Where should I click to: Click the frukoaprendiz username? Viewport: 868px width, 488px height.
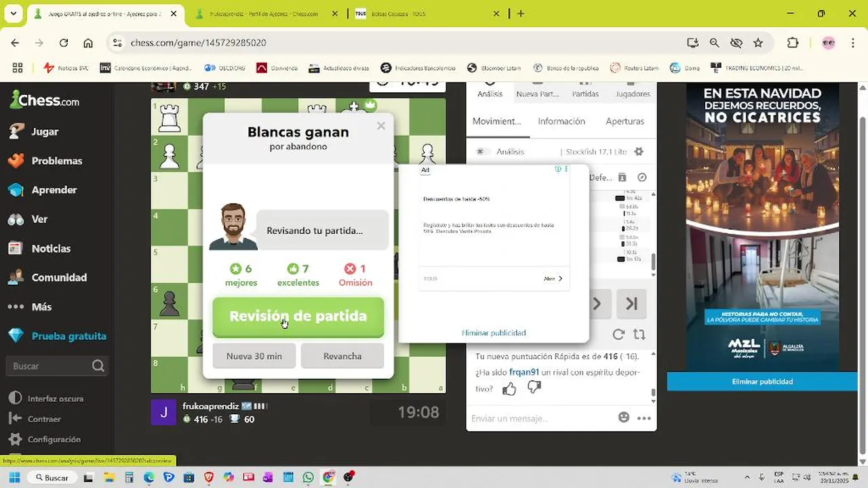pos(210,406)
